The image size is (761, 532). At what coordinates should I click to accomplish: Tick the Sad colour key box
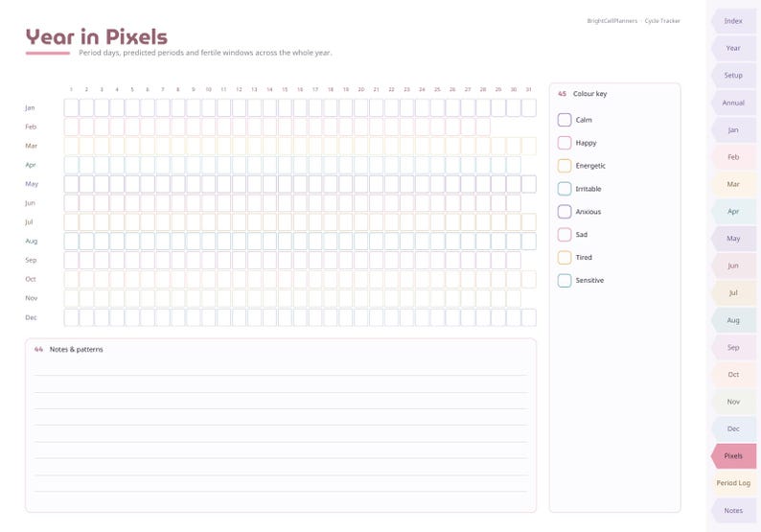565,235
